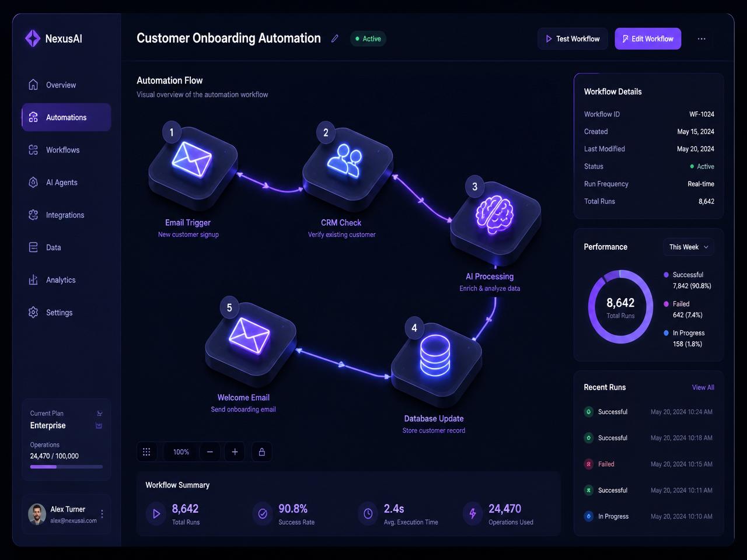Click the Enterprise plan label
Viewport: 747px width, 560px height.
[48, 426]
